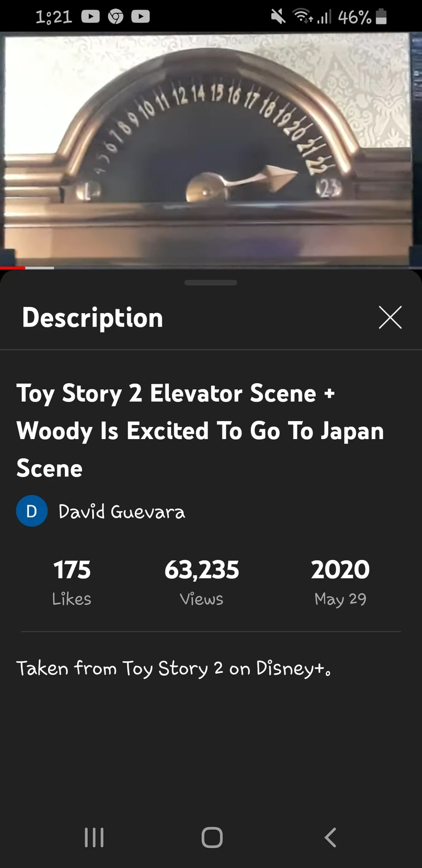
Task: Open the recent apps navigation button
Action: pos(94,837)
